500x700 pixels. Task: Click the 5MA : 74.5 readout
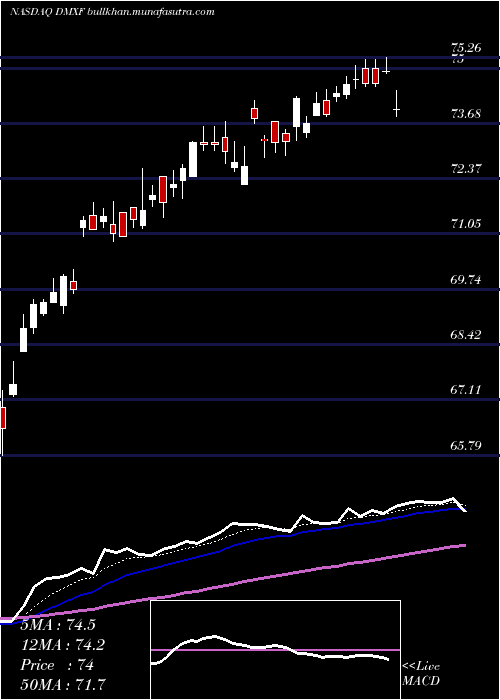point(58,625)
